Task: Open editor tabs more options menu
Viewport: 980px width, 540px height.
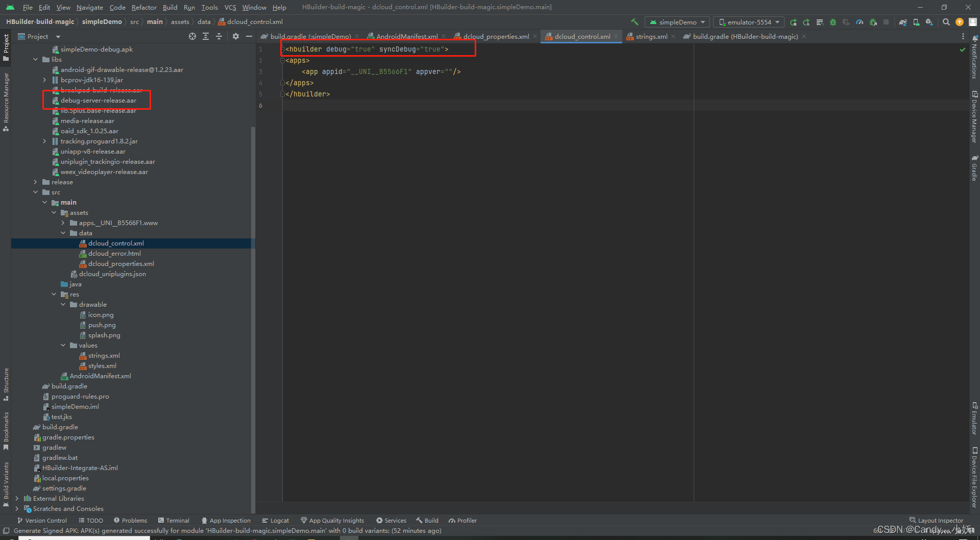Action: click(963, 36)
